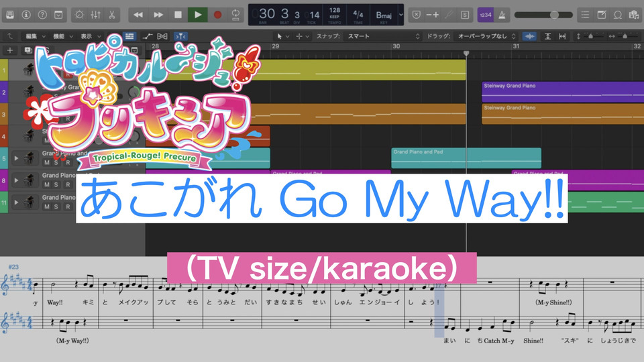Open the 機能 menu
Screen dimensions: 644x362
[x=63, y=36]
